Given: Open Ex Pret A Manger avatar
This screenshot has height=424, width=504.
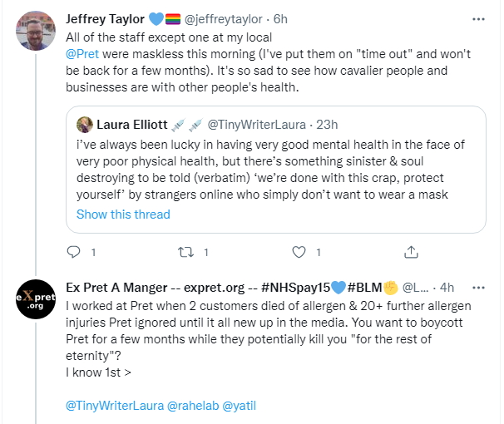Looking at the screenshot, I should coord(37,300).
